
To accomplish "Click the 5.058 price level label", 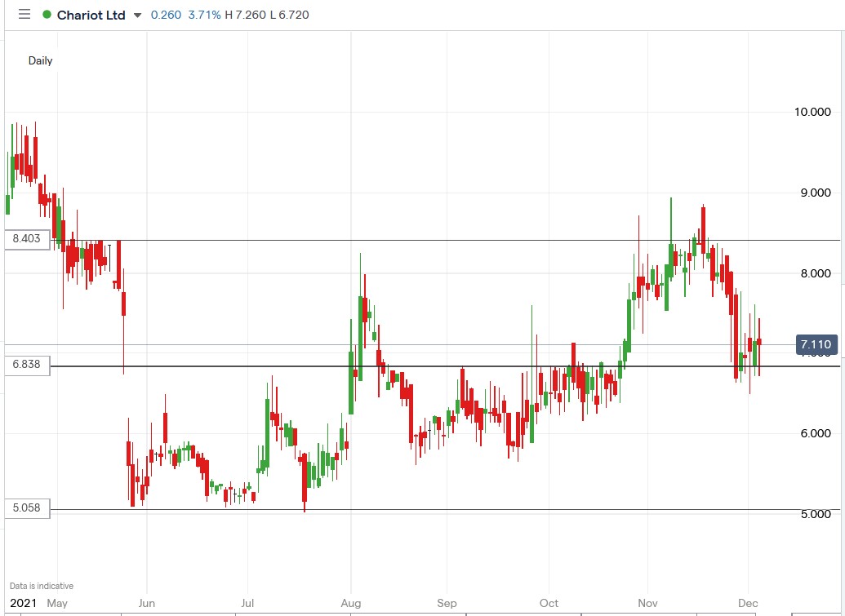I will 26,507.
